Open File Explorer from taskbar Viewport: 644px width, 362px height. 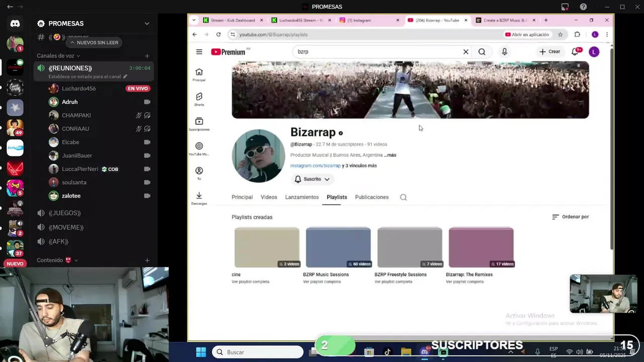pos(406,352)
